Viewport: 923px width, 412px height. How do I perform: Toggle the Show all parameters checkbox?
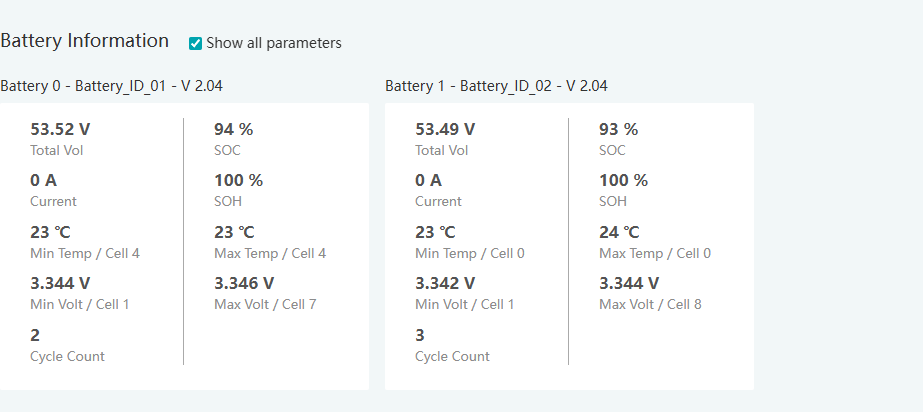[196, 43]
